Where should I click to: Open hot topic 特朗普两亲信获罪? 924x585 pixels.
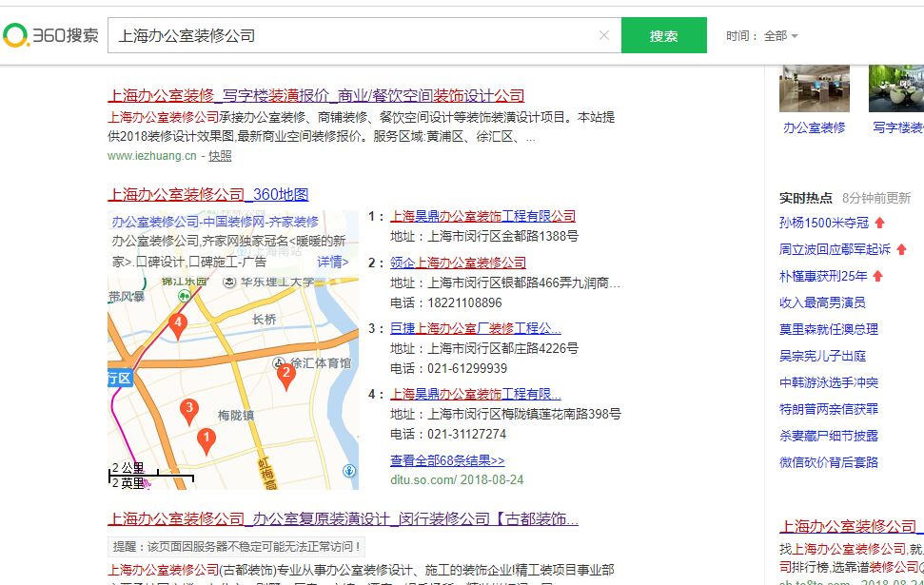(x=829, y=409)
